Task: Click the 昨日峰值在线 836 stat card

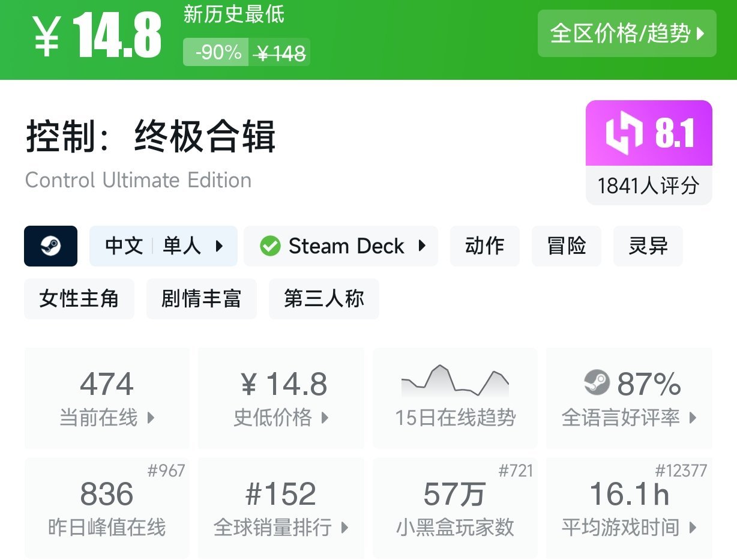Action: coord(107,508)
